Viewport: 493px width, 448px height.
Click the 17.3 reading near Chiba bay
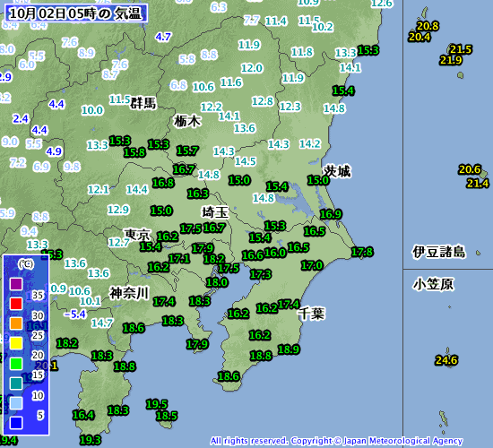261,274
